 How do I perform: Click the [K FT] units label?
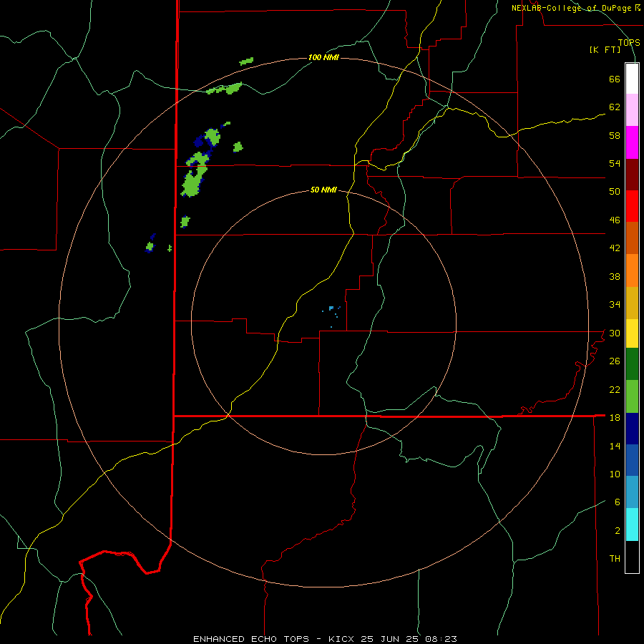[605, 50]
